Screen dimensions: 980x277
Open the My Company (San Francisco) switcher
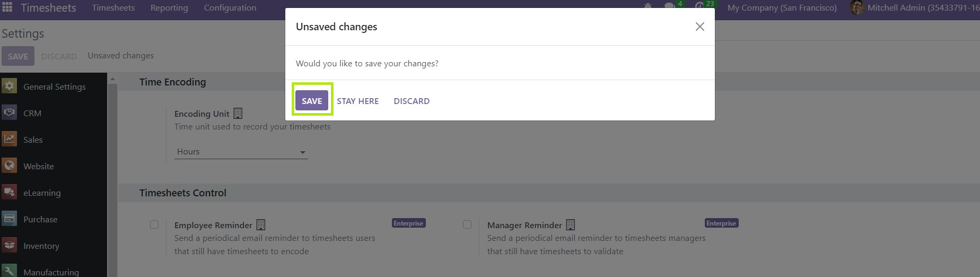782,8
